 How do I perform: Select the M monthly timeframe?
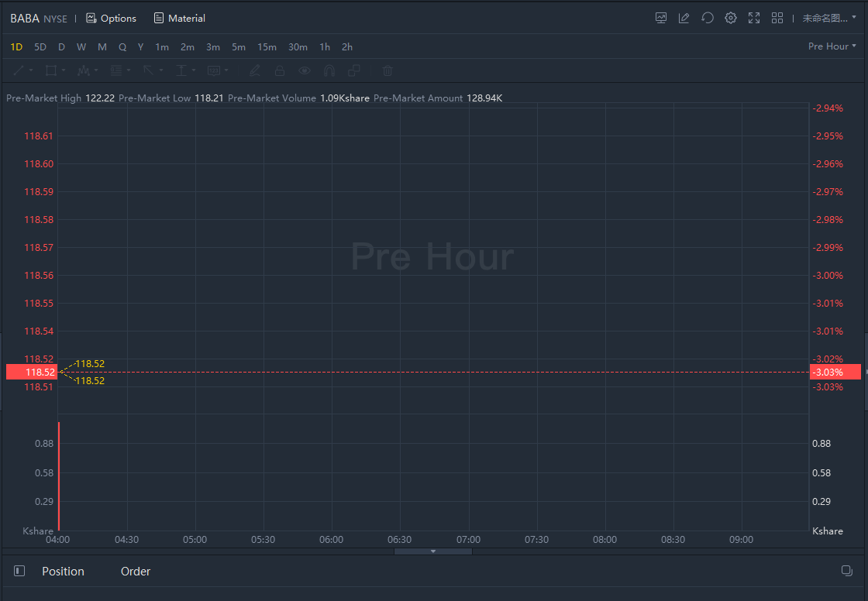coord(102,47)
